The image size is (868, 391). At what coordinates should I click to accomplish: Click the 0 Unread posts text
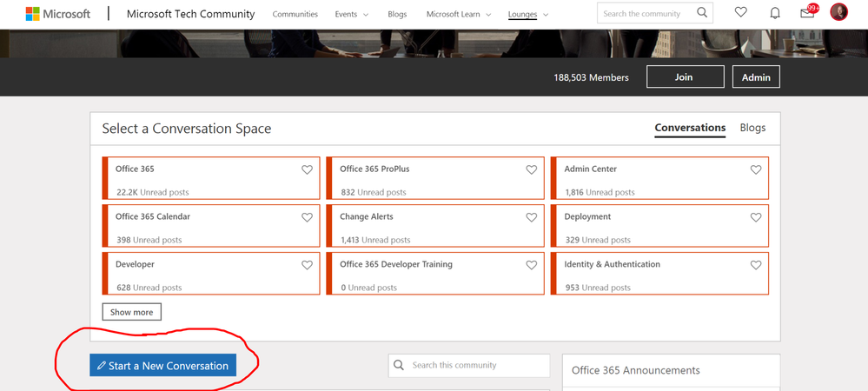(369, 288)
